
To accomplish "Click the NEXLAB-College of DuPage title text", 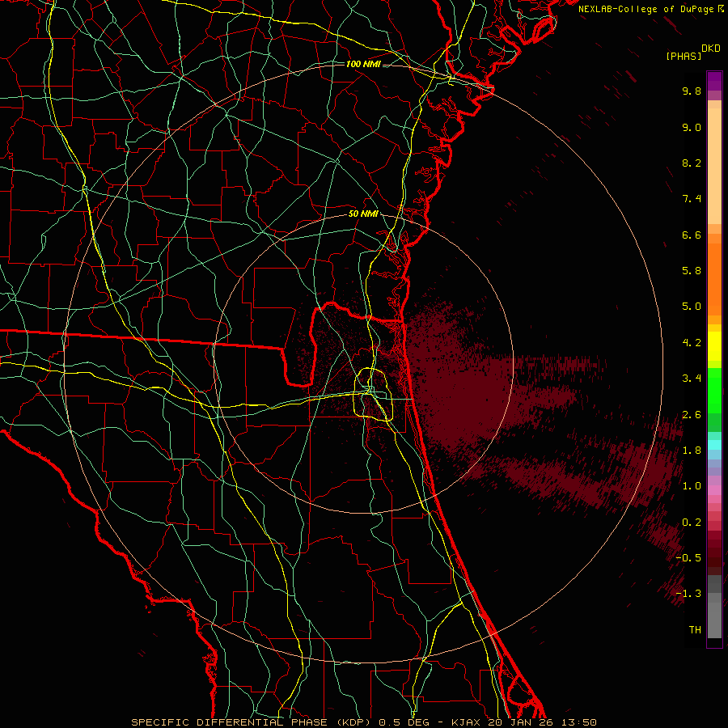I will click(x=647, y=9).
